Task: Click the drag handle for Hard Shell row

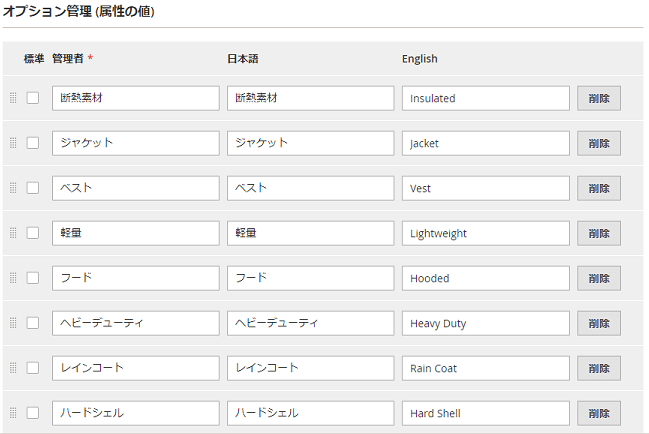Action: pos(13,413)
